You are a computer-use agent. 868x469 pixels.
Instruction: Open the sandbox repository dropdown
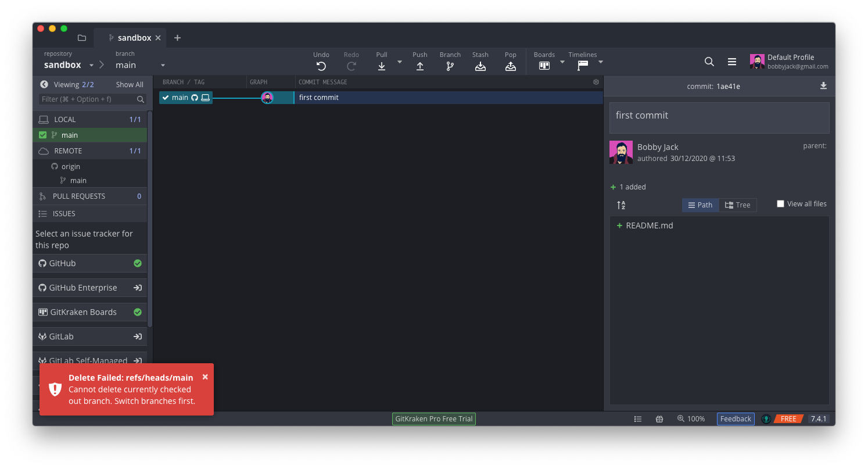point(91,65)
